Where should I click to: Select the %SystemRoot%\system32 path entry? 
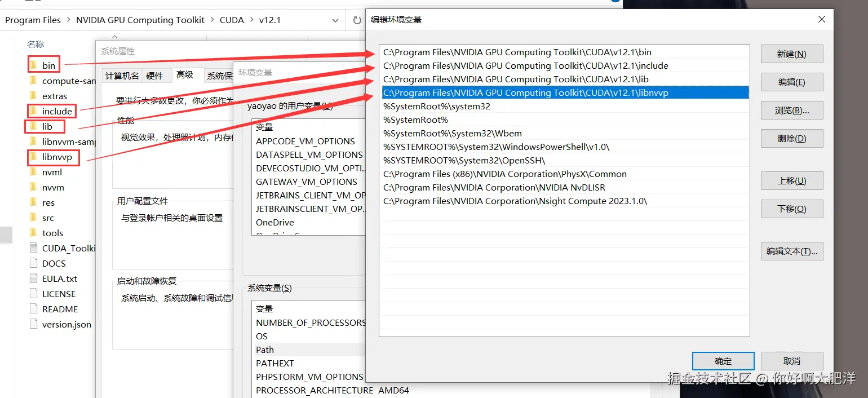pyautogui.click(x=437, y=106)
